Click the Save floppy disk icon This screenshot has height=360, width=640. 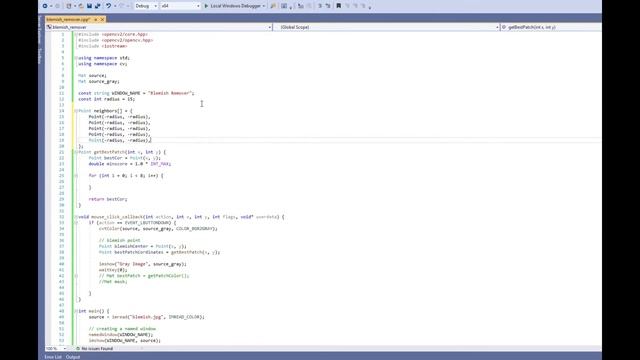89,6
